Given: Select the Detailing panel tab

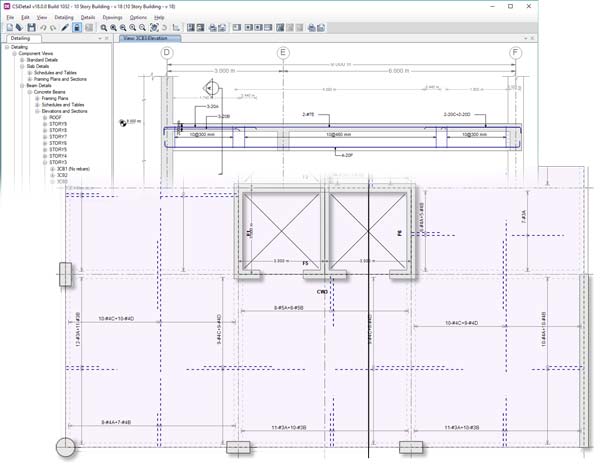Looking at the screenshot, I should click(x=20, y=38).
